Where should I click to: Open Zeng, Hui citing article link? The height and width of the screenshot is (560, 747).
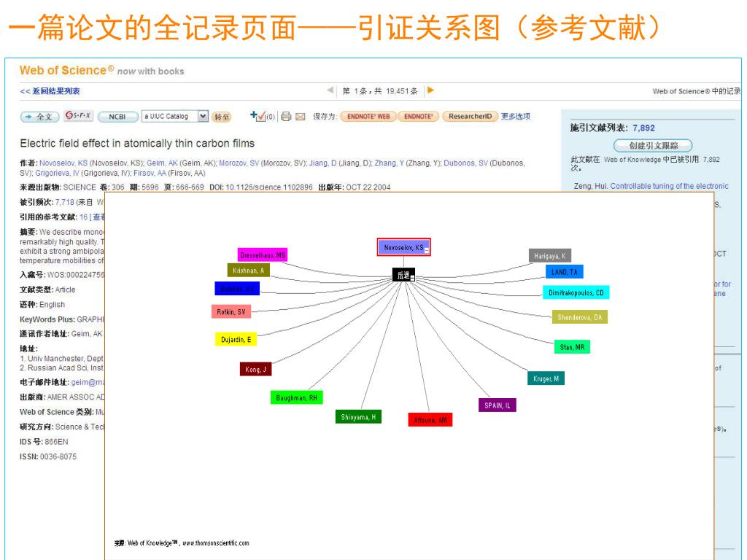click(669, 186)
